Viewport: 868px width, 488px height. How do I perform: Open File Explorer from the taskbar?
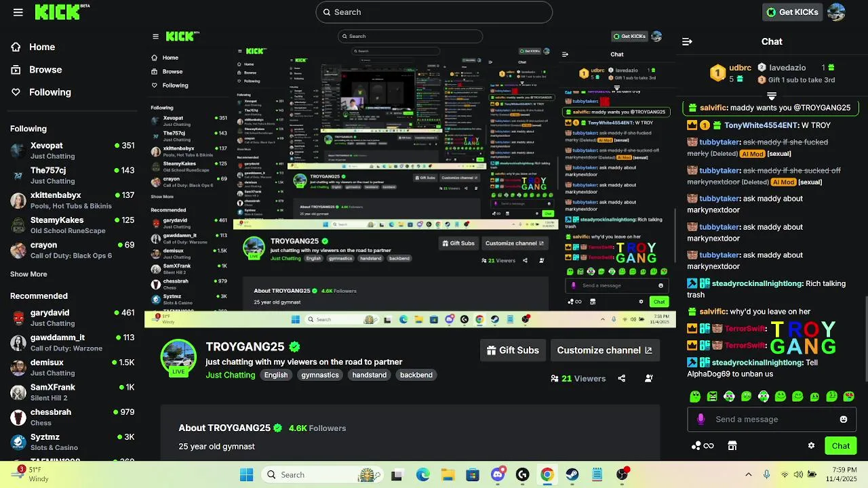point(448,474)
